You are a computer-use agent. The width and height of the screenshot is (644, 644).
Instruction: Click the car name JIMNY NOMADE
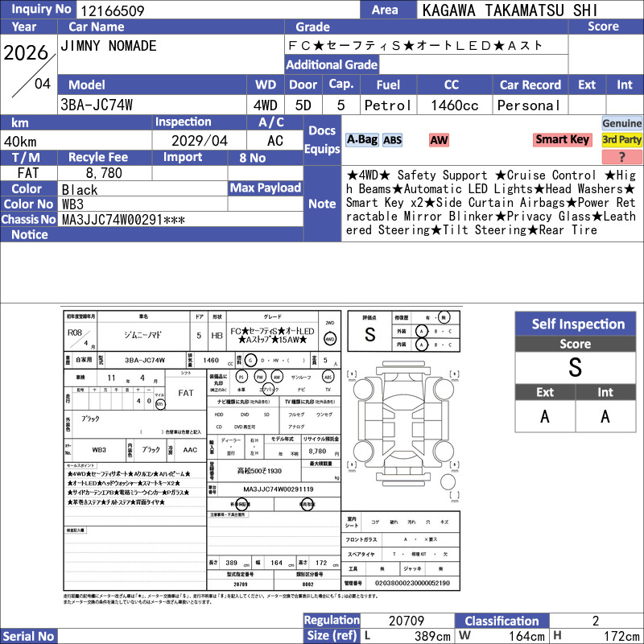(109, 46)
